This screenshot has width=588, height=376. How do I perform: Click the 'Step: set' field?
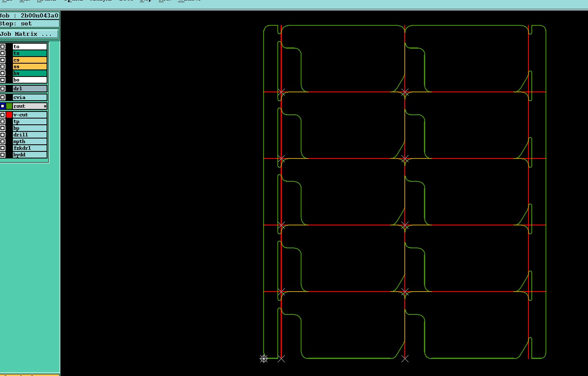pyautogui.click(x=30, y=24)
